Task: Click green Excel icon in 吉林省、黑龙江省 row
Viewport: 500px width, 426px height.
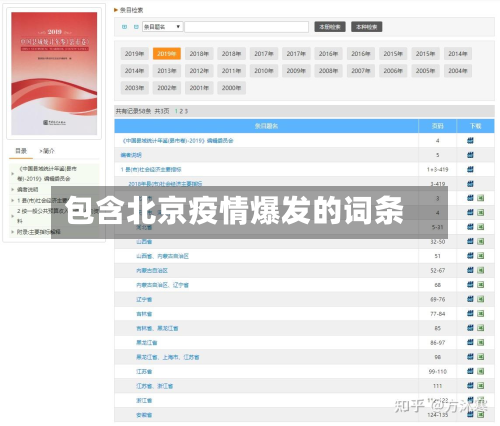Action: pos(480,328)
